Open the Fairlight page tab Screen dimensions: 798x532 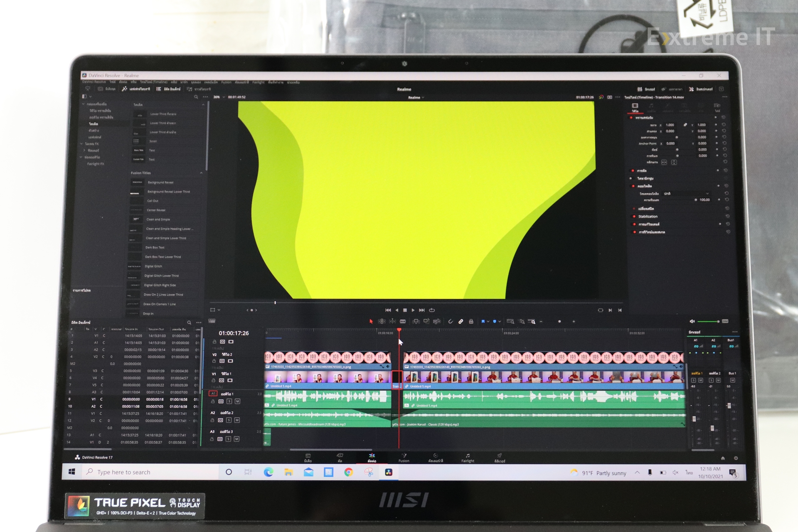click(468, 458)
